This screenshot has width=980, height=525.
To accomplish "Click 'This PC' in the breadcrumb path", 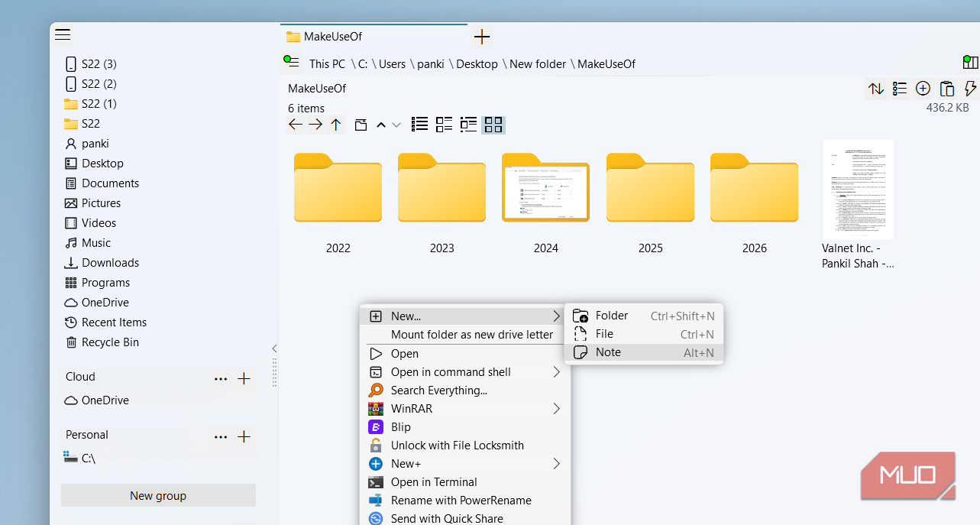I will point(327,64).
